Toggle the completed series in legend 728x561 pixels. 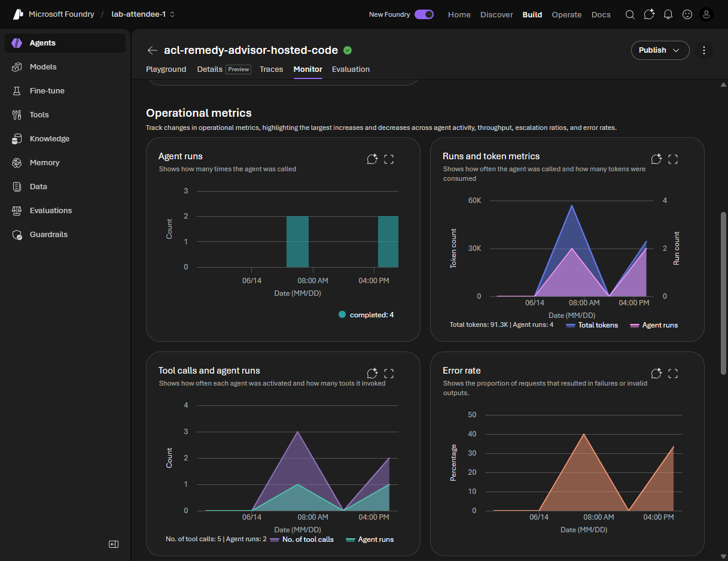[x=366, y=314]
